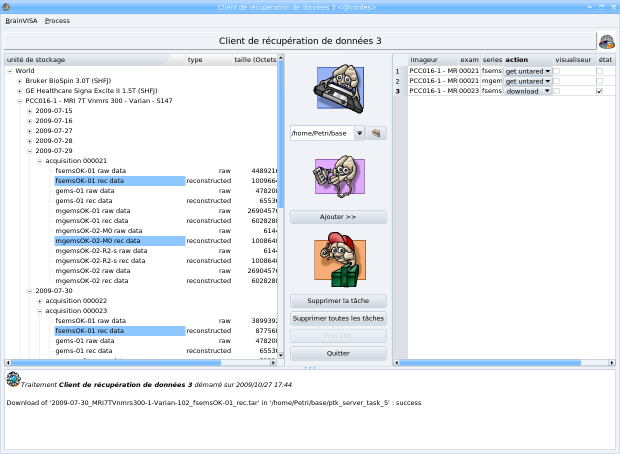Screen dimensions: 620x454
Task: Expand the acquisition 000022 node
Action: pyautogui.click(x=40, y=301)
